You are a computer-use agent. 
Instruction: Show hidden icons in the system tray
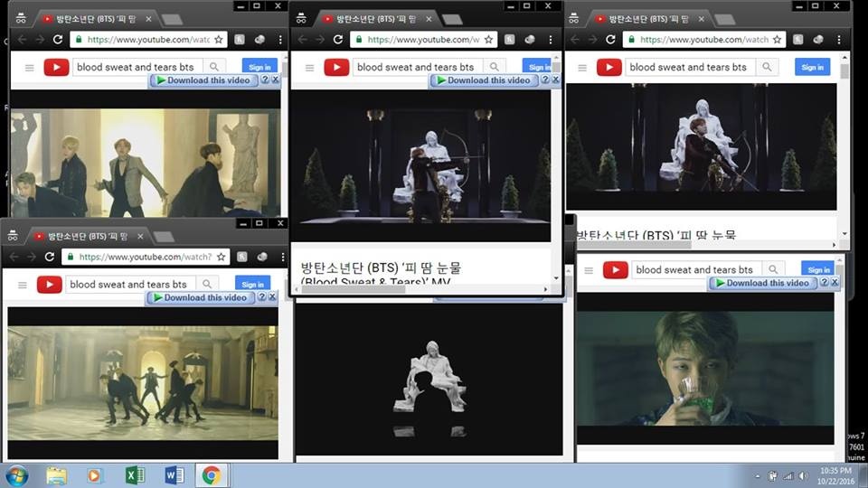click(757, 475)
